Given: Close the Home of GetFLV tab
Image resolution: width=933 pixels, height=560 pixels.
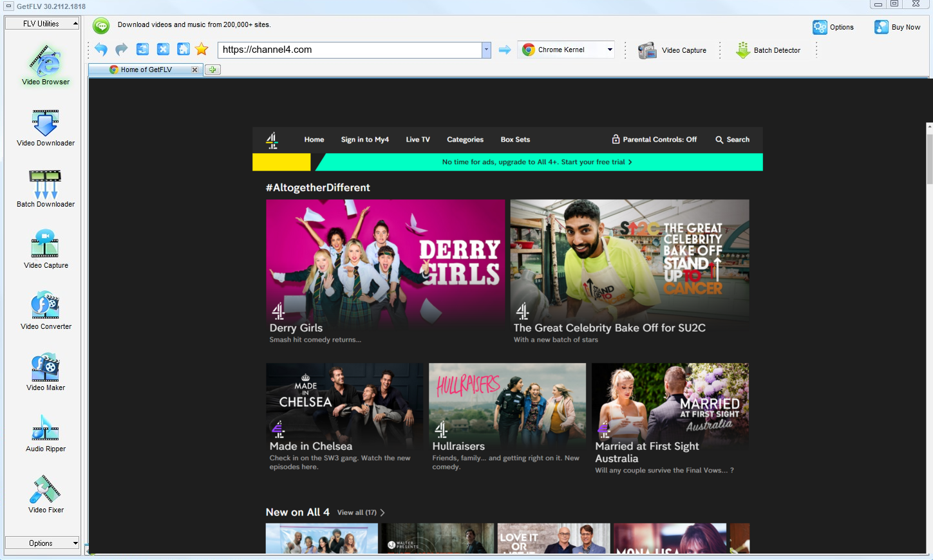Looking at the screenshot, I should click(194, 70).
